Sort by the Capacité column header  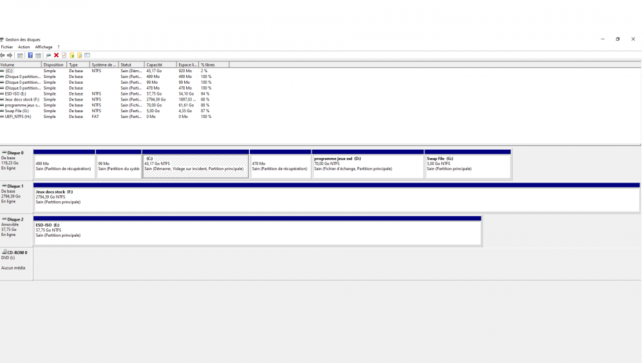click(x=160, y=65)
